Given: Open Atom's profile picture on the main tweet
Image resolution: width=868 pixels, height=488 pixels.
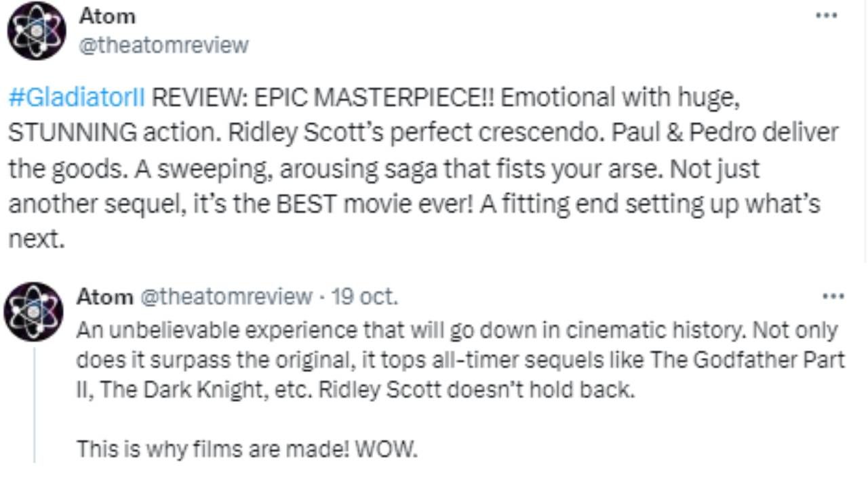Looking at the screenshot, I should pos(37,30).
